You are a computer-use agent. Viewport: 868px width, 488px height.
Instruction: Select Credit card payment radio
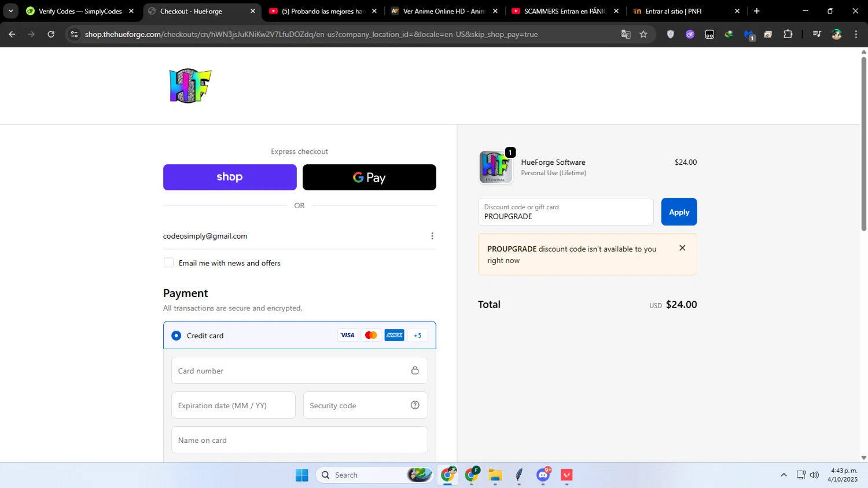[x=176, y=335]
